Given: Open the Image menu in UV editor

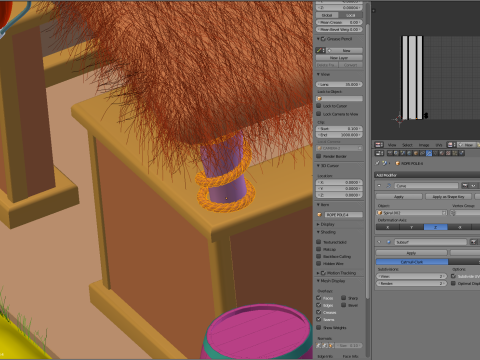Looking at the screenshot, I should [x=424, y=145].
